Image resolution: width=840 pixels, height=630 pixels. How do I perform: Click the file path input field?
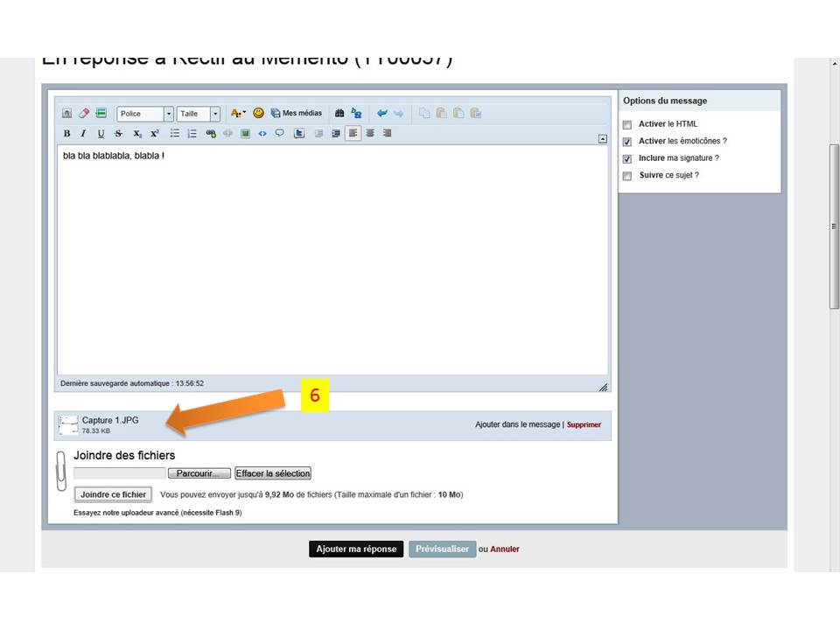120,473
